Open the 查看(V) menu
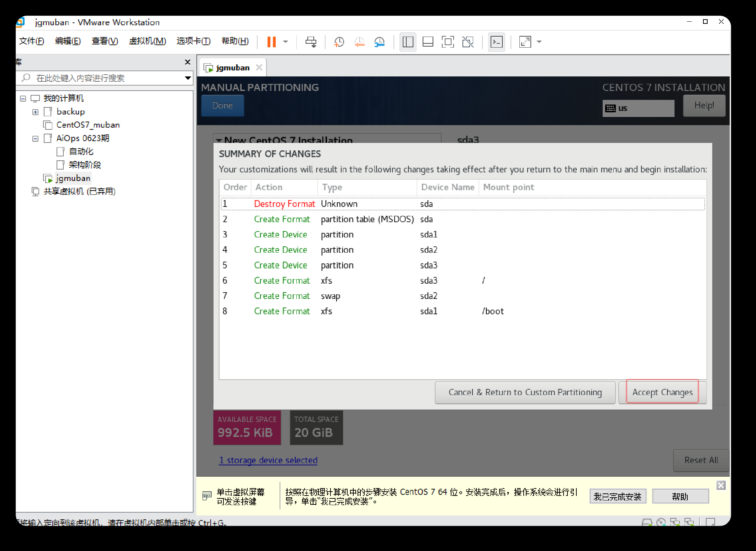The image size is (756, 551). (x=105, y=41)
